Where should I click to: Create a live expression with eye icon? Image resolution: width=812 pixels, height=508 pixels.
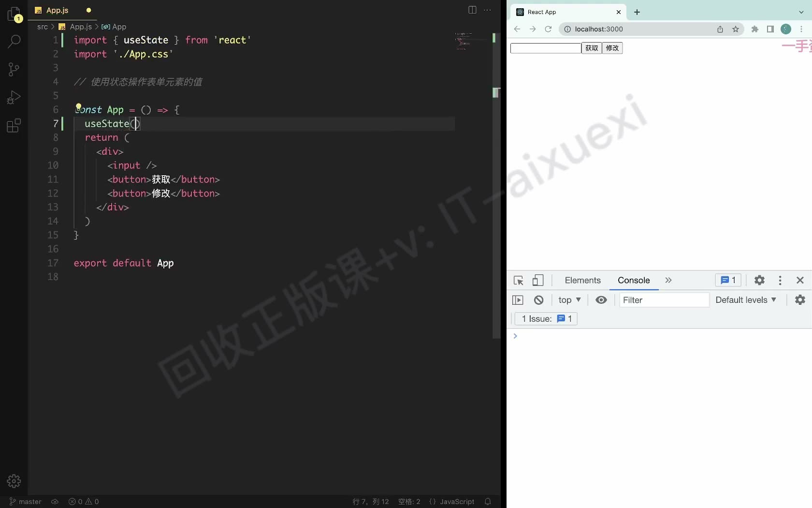pyautogui.click(x=601, y=300)
